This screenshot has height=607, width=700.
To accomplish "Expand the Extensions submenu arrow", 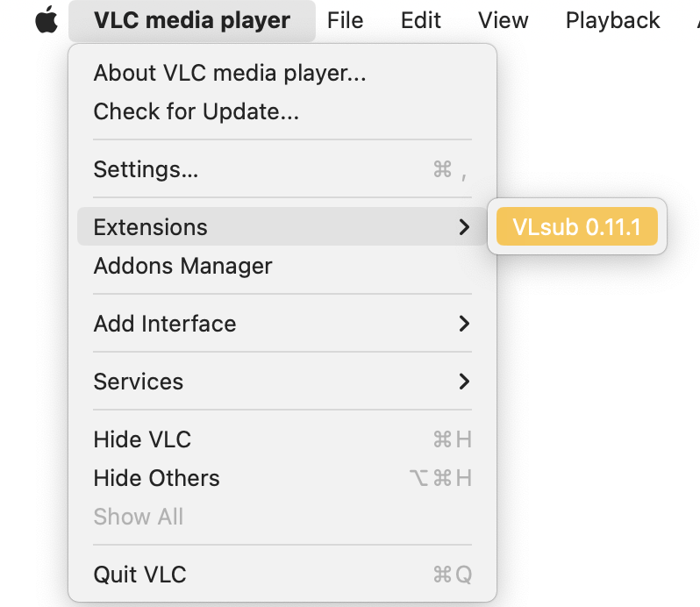I will (x=464, y=227).
